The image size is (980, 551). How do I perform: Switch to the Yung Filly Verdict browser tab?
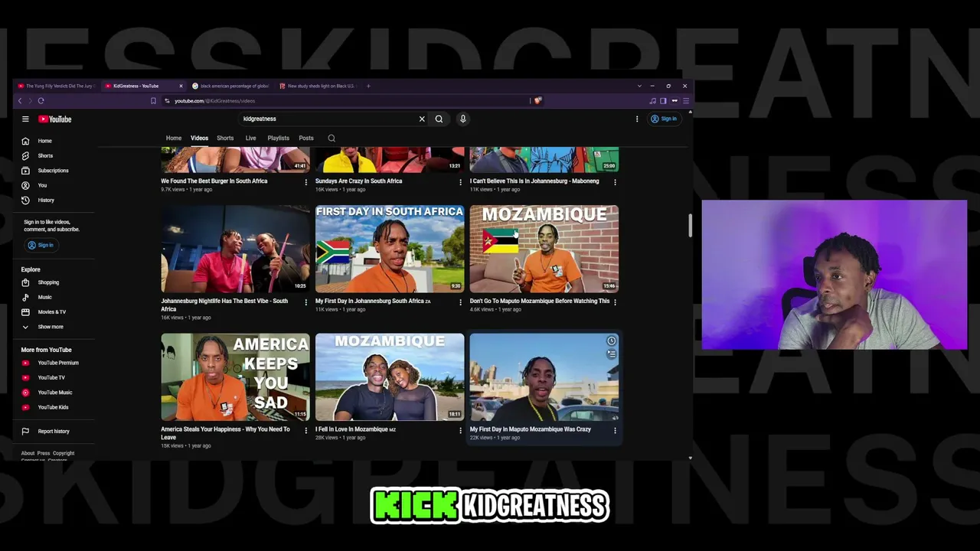point(57,86)
